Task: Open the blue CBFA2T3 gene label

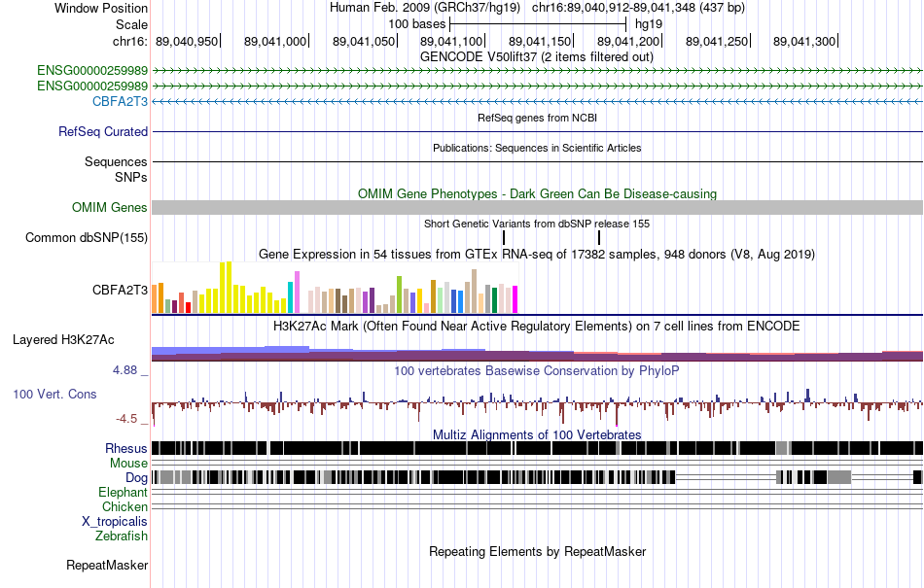Action: point(120,101)
